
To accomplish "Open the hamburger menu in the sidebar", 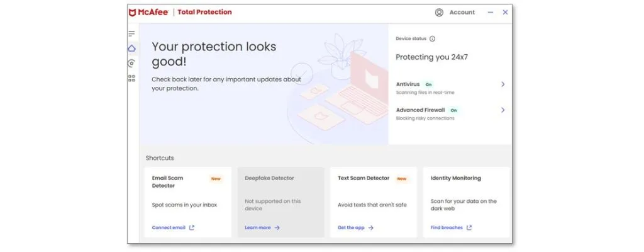I will point(131,33).
